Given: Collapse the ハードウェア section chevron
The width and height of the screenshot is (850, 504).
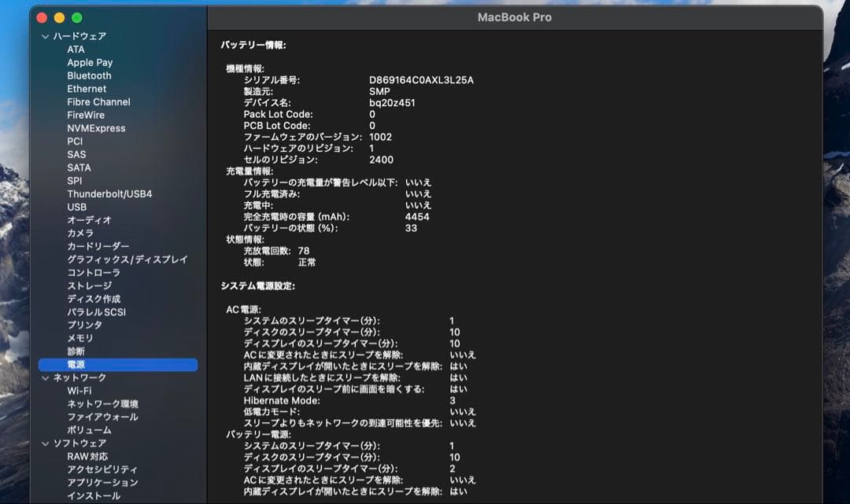Looking at the screenshot, I should point(45,36).
